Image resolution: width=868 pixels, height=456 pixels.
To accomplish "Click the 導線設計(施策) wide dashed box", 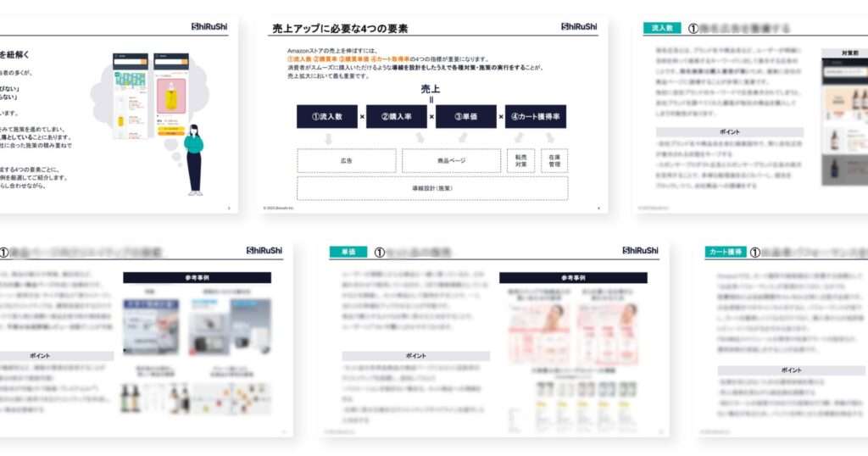I will [431, 188].
